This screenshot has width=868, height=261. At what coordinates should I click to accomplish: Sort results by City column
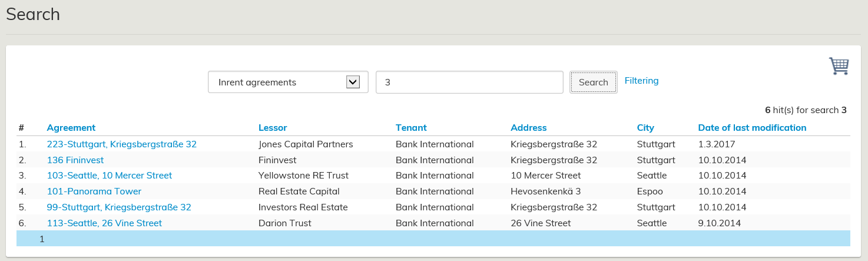tap(645, 128)
